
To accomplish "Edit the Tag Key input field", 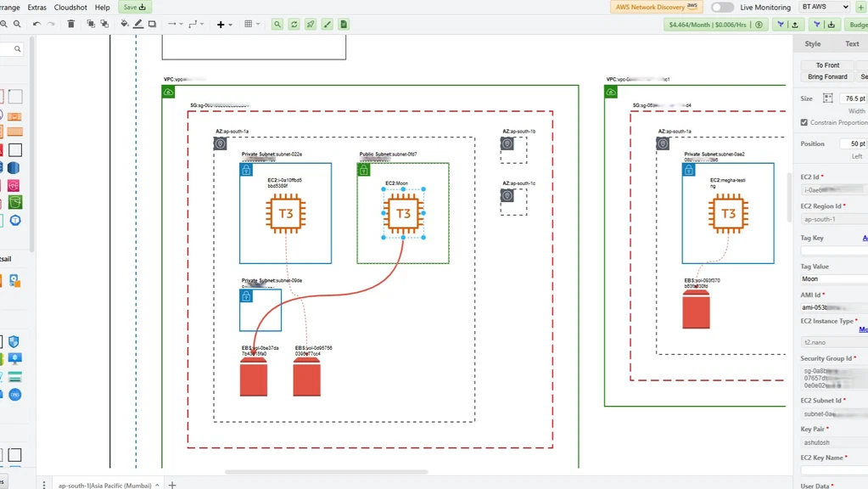I will coord(834,250).
